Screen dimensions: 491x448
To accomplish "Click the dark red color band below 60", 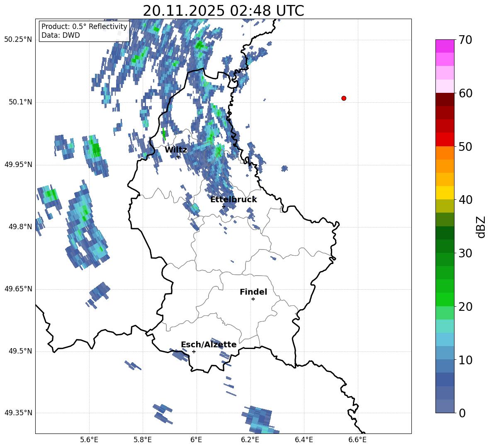I will (445, 99).
